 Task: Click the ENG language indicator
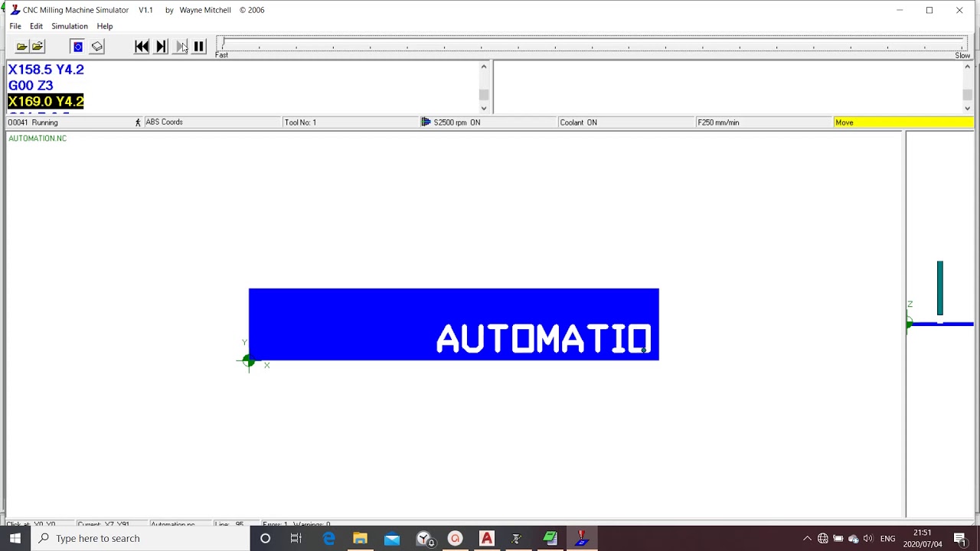pos(888,539)
